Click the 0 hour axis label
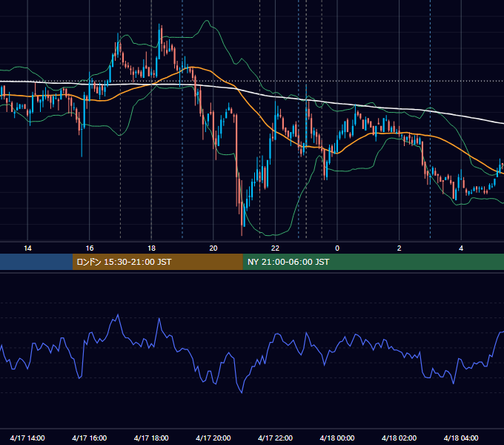504x445 pixels. (x=337, y=248)
